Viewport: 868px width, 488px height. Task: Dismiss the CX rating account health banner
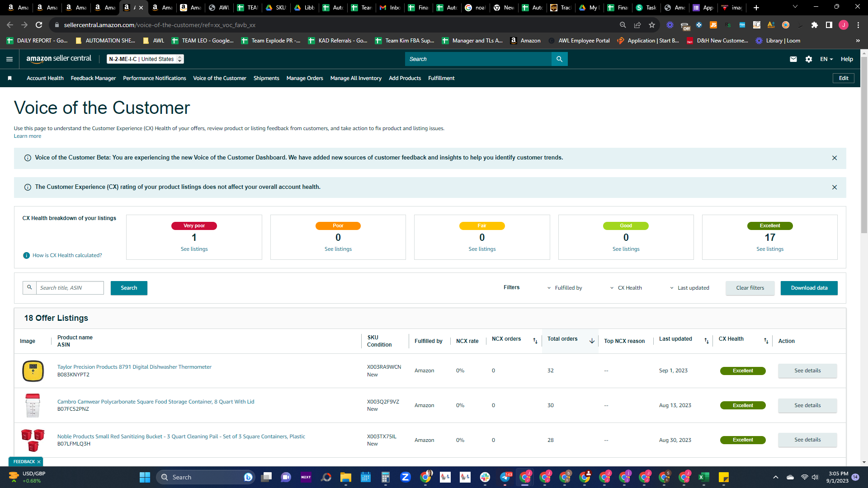(x=835, y=188)
